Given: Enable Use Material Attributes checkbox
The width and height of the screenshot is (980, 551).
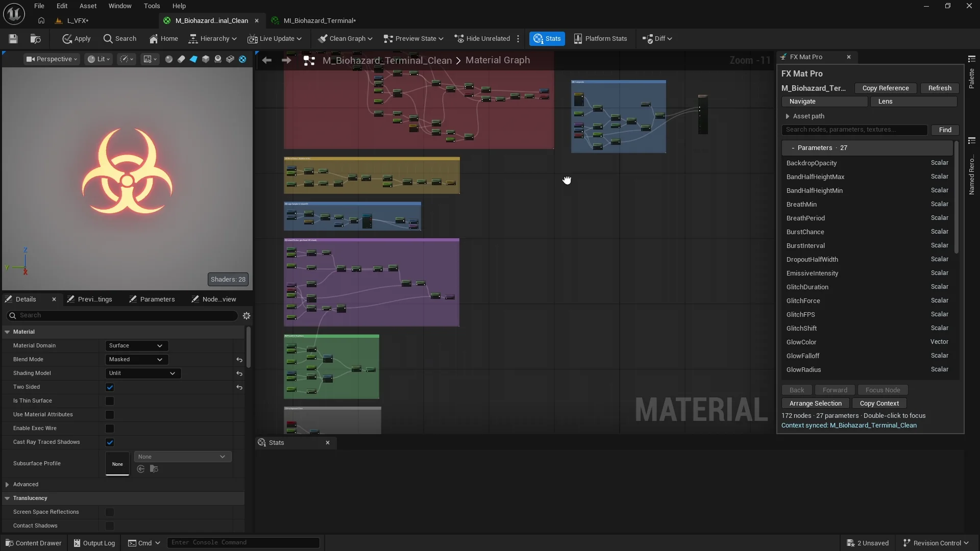Looking at the screenshot, I should (110, 415).
